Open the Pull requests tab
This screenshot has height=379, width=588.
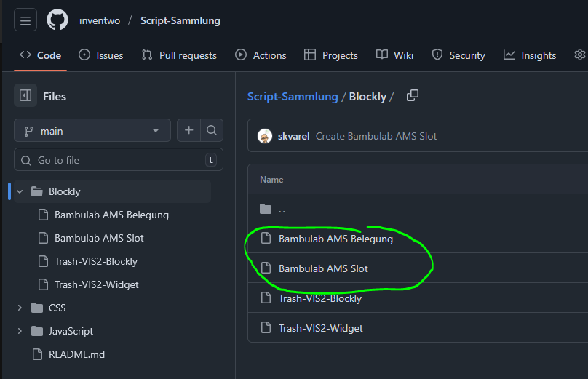click(179, 55)
